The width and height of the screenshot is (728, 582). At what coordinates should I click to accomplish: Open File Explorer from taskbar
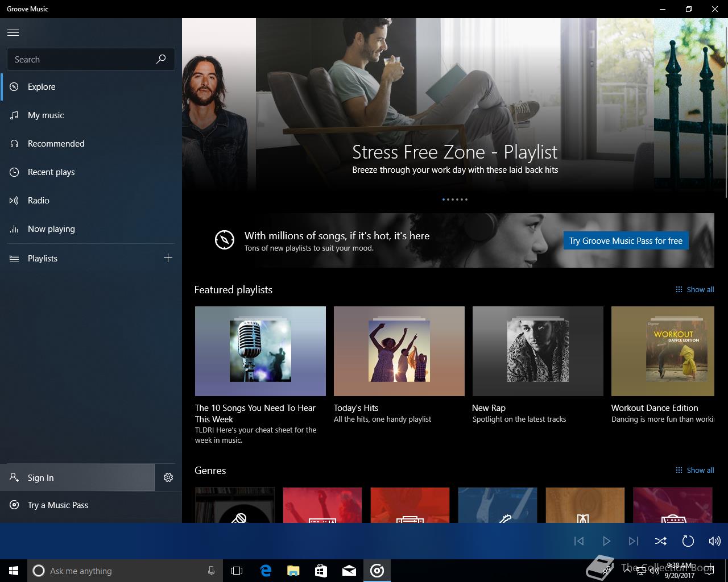tap(293, 571)
